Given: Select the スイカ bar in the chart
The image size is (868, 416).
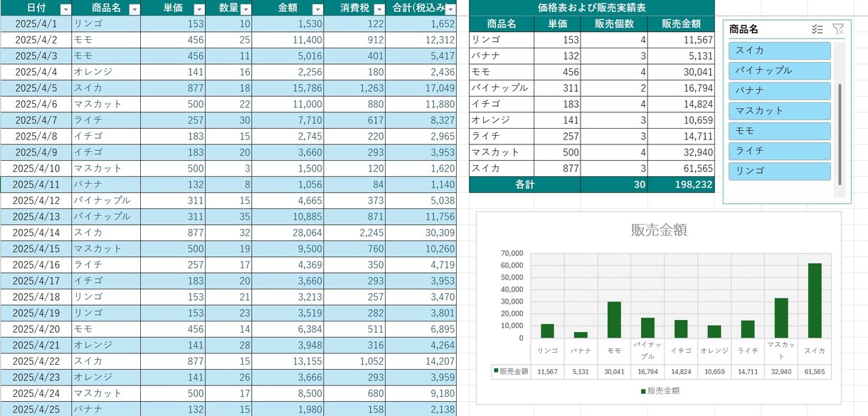Looking at the screenshot, I should coord(815,301).
